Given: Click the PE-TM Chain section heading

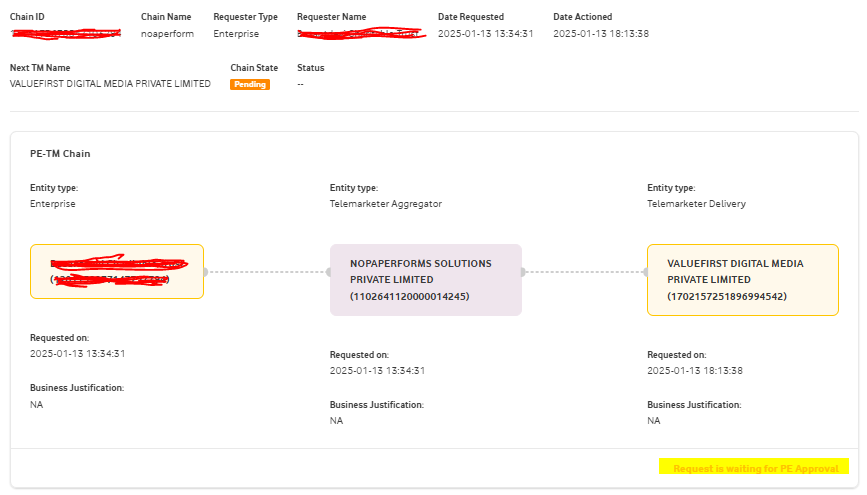Looking at the screenshot, I should coord(60,154).
